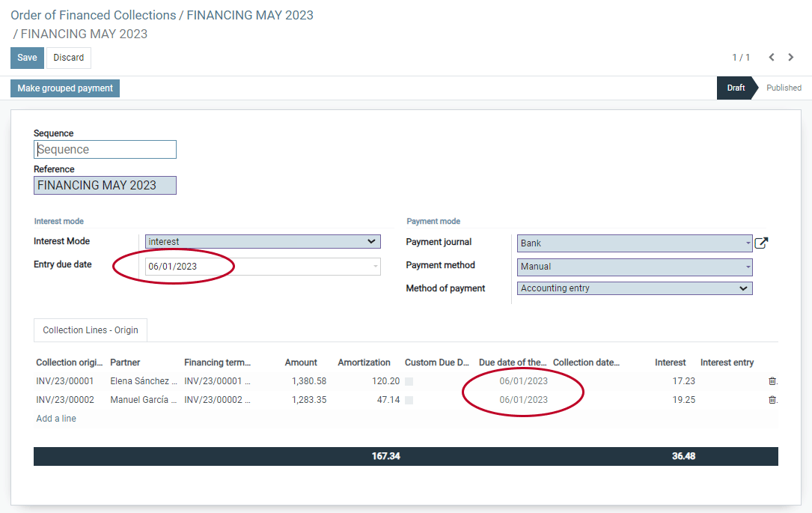Open the Payment method Manual dropdown
This screenshot has width=812, height=513.
pos(634,267)
